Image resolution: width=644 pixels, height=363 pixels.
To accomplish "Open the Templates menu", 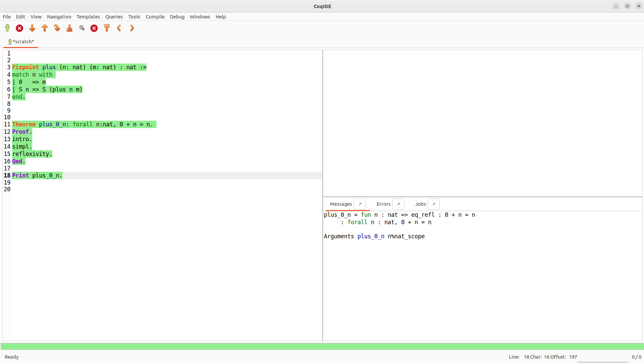I will point(88,17).
